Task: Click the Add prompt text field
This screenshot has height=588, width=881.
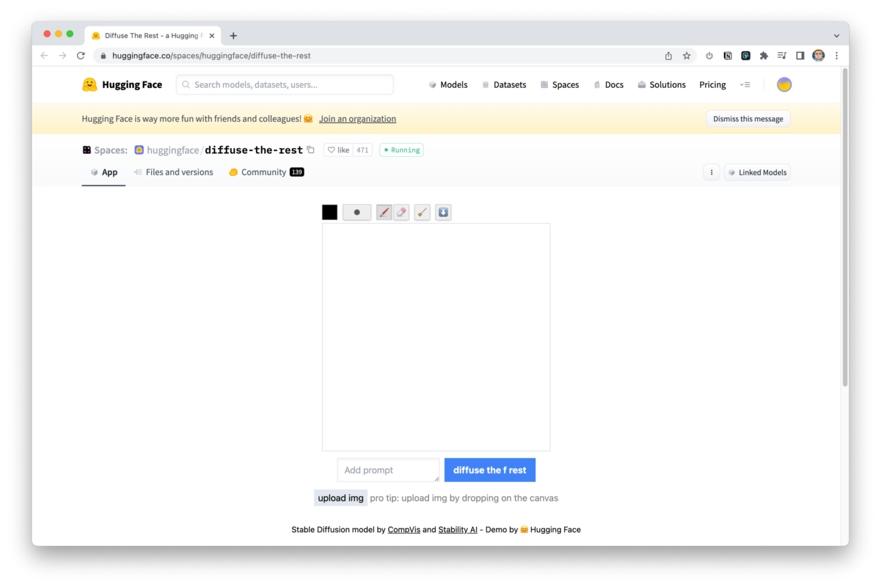Action: tap(388, 470)
